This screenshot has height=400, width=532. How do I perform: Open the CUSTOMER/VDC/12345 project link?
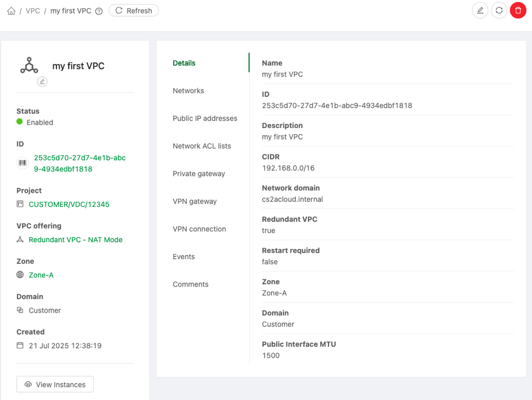click(69, 204)
